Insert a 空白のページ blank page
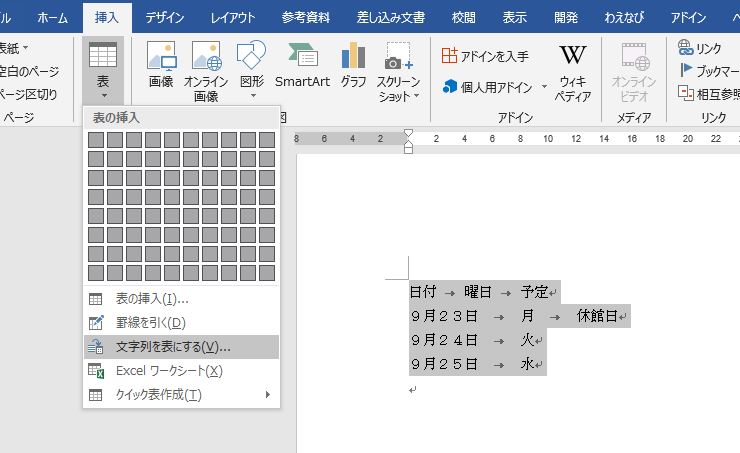 pos(29,71)
